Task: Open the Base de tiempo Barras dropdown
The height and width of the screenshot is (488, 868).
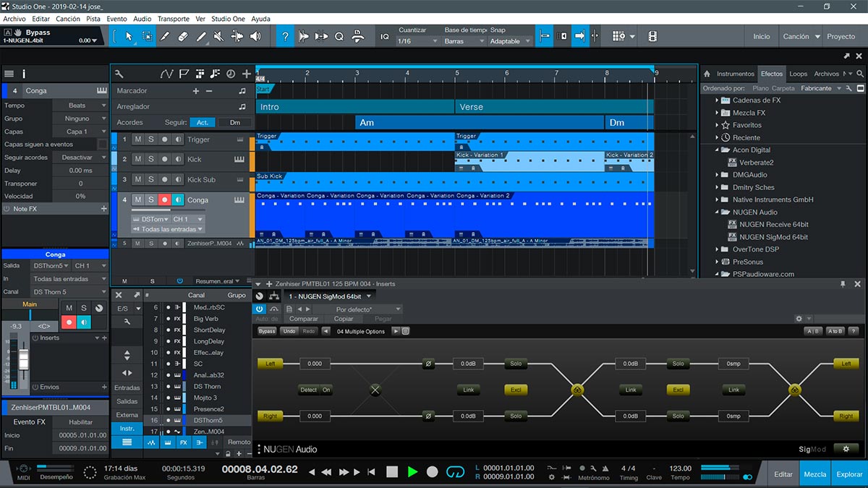Action: (x=464, y=41)
